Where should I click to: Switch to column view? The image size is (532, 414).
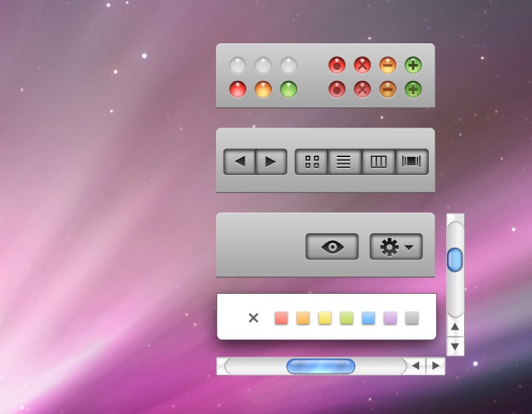click(378, 162)
